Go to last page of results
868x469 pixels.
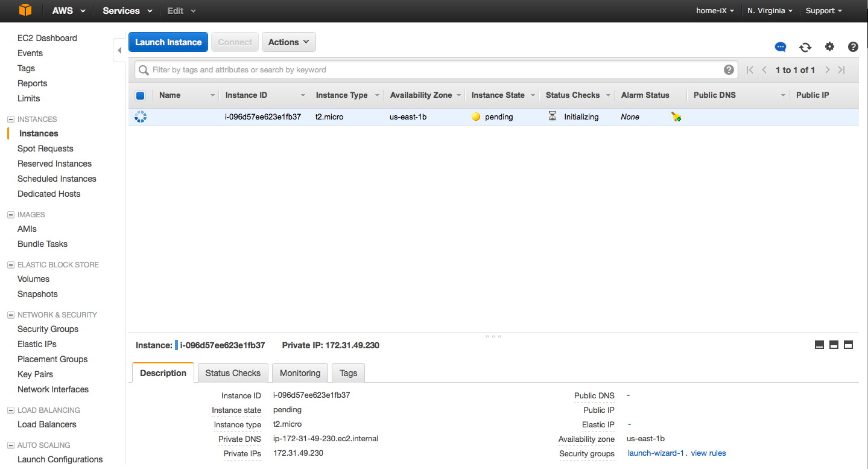point(841,70)
